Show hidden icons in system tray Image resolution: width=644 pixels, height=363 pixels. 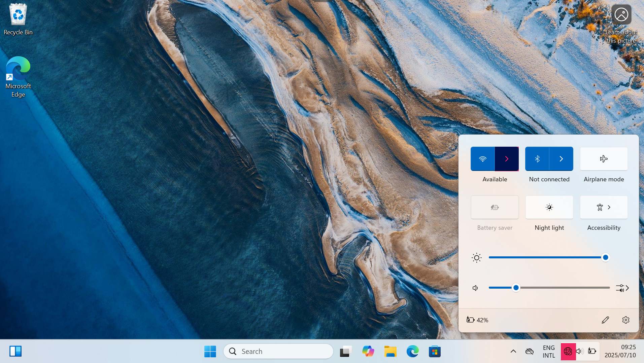(513, 352)
